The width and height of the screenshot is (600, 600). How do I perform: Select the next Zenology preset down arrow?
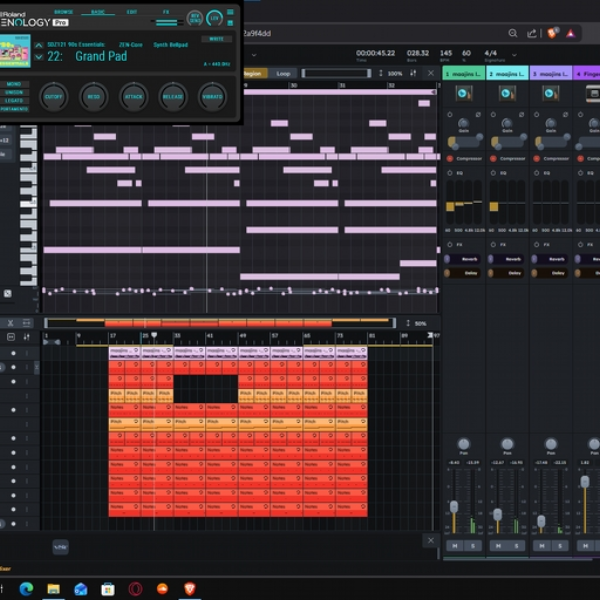point(38,57)
